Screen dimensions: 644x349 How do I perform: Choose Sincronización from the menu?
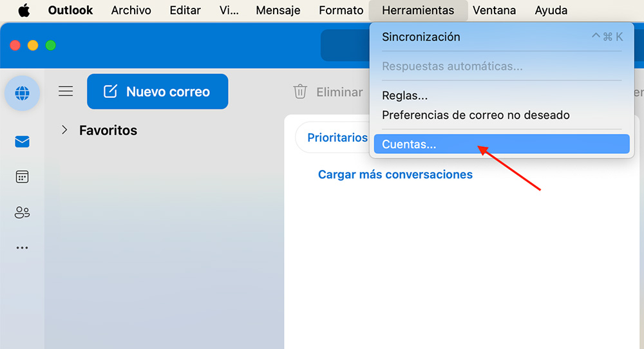[502, 37]
